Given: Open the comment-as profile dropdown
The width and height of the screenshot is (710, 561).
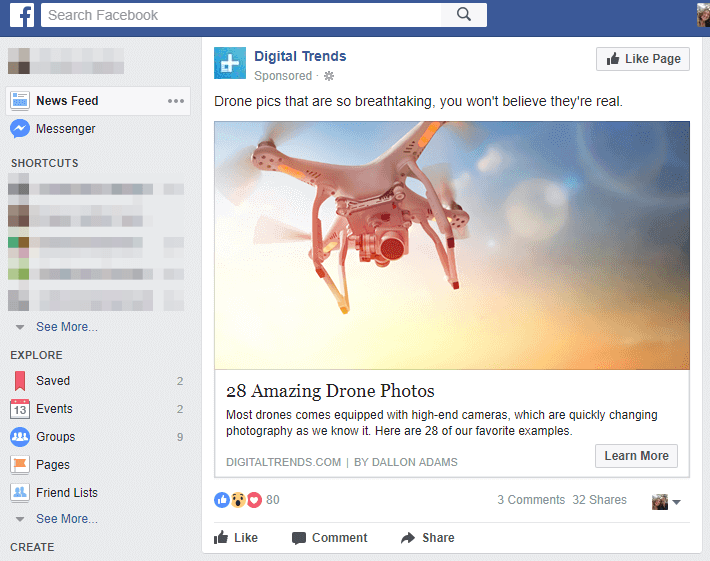Looking at the screenshot, I should [x=666, y=502].
